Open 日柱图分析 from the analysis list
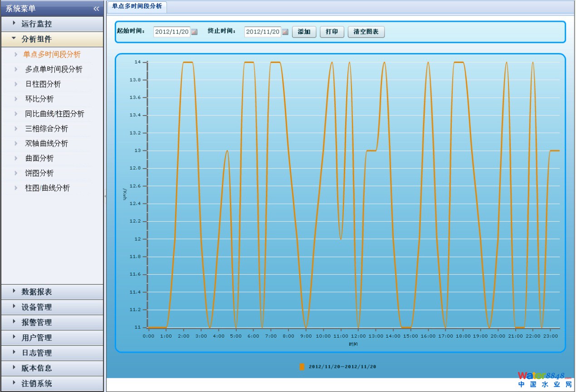Screen dimensions: 576x392 point(43,84)
